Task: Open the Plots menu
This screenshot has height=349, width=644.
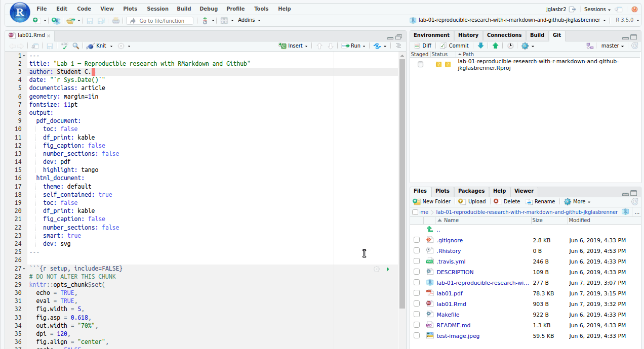Action: tap(130, 9)
